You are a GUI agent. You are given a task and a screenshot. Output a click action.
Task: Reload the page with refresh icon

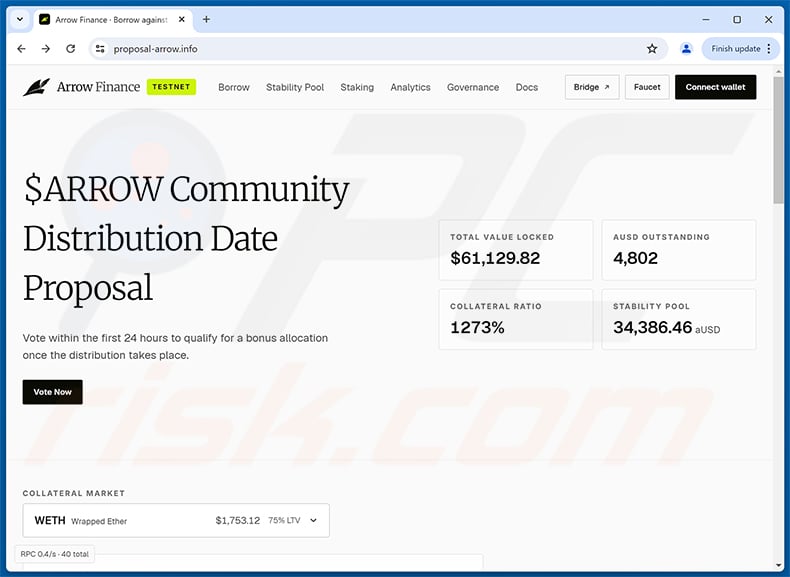[x=71, y=49]
